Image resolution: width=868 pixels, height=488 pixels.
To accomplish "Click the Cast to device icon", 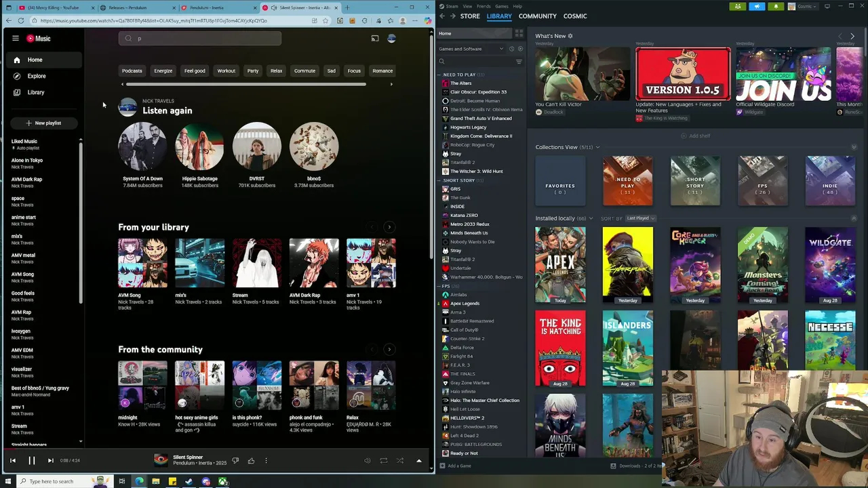I will 375,39.
